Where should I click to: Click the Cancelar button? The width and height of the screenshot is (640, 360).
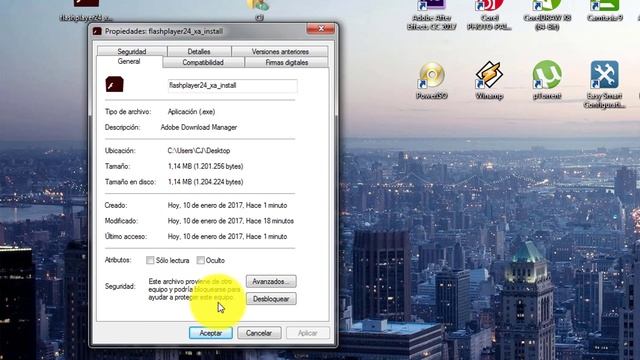(259, 333)
